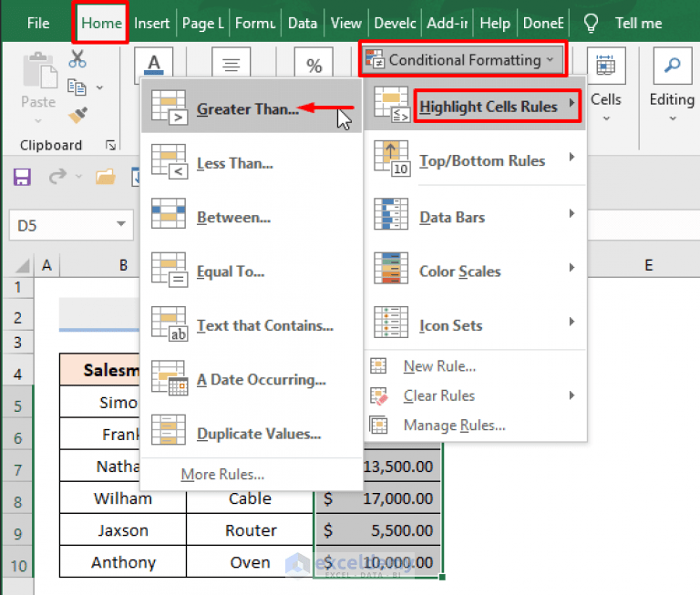Screen dimensions: 700x595
Task: Switch to the View tab
Action: (345, 23)
